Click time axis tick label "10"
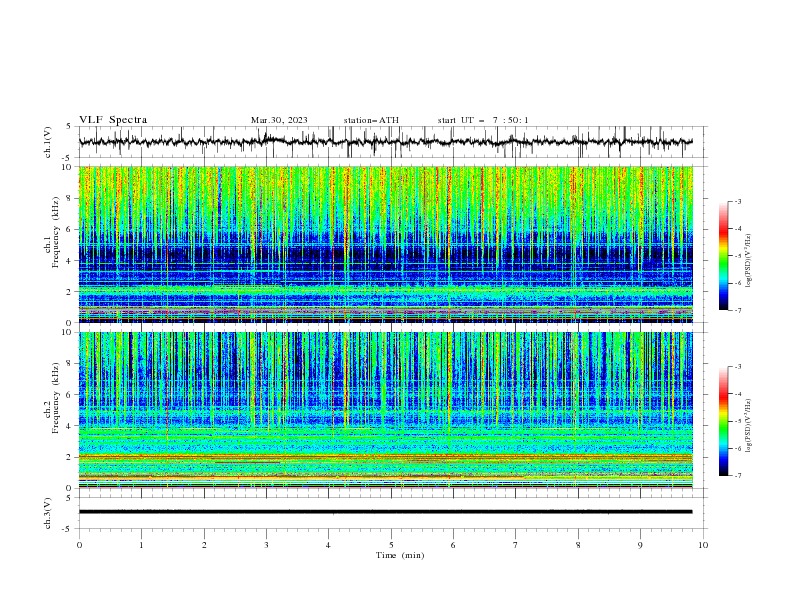Viewport: 792px width, 612px height. [703, 545]
